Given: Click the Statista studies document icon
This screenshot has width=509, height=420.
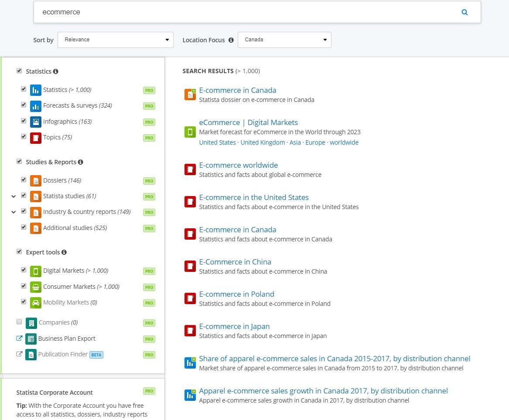Looking at the screenshot, I should pos(36,196).
